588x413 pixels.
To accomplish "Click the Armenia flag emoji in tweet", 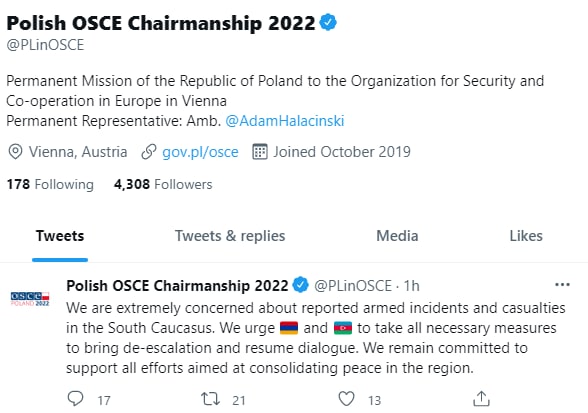I will click(289, 328).
